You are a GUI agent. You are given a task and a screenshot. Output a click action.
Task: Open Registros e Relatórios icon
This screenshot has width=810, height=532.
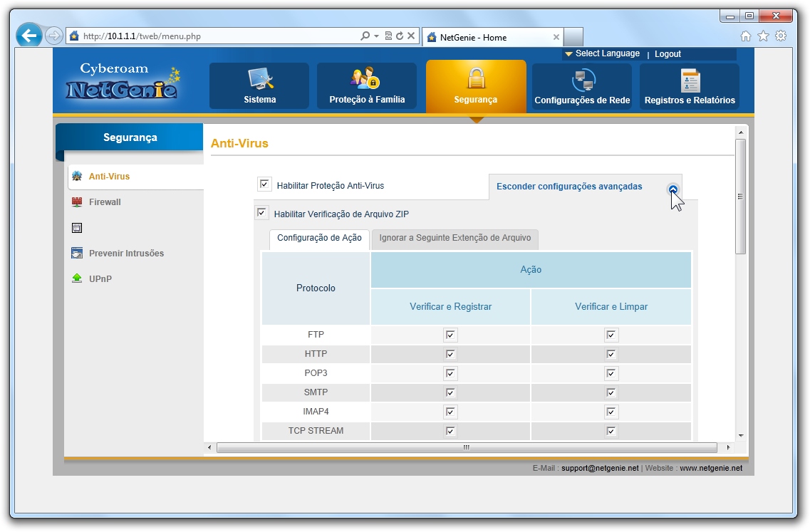click(690, 80)
